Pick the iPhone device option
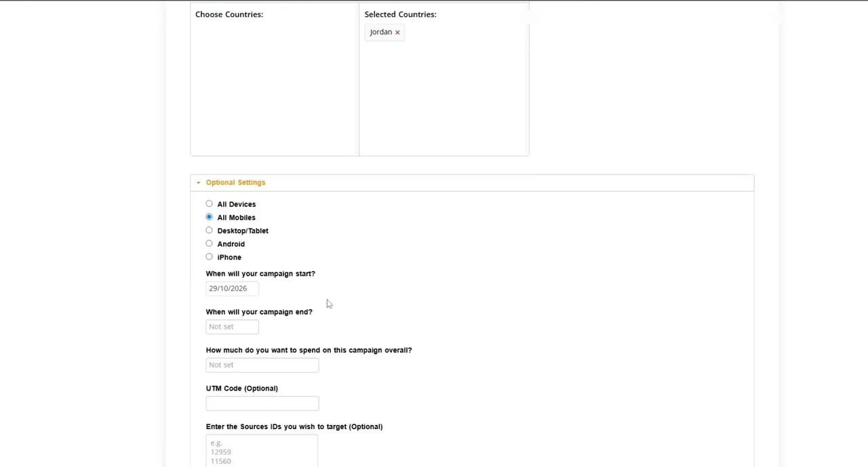The image size is (868, 467). click(209, 257)
